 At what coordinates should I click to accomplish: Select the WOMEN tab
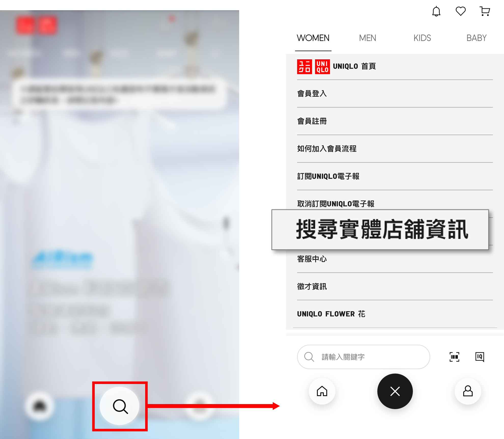pyautogui.click(x=312, y=38)
